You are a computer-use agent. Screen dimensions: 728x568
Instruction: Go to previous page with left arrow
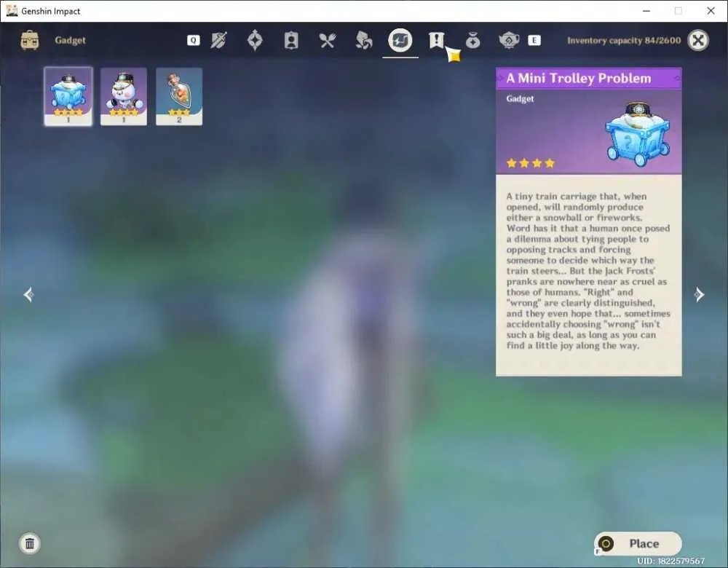point(29,294)
